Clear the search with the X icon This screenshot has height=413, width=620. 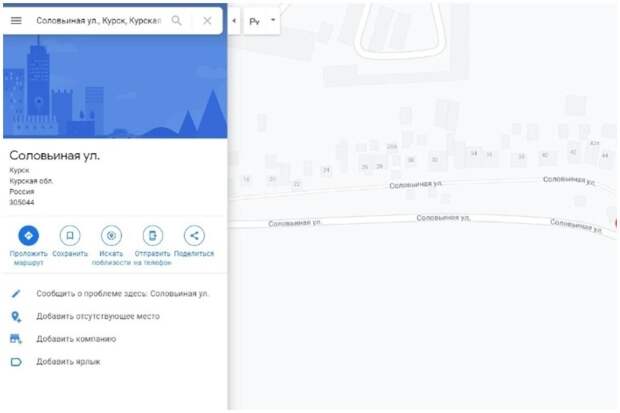point(207,21)
